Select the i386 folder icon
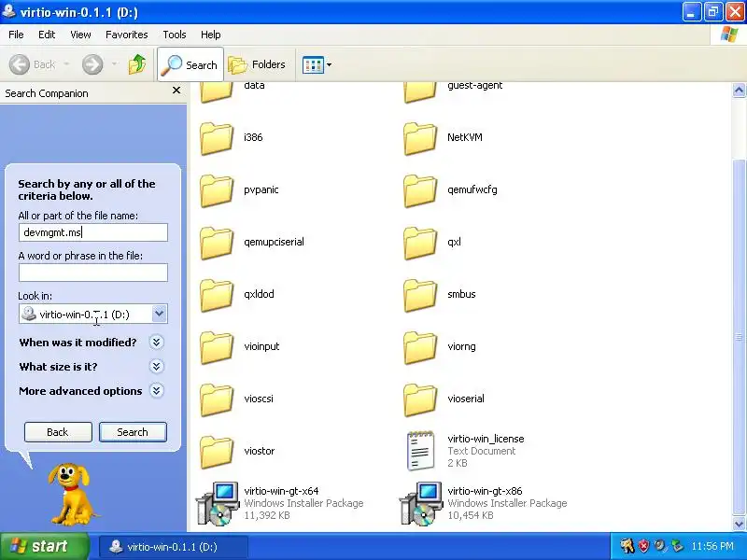 coord(217,138)
